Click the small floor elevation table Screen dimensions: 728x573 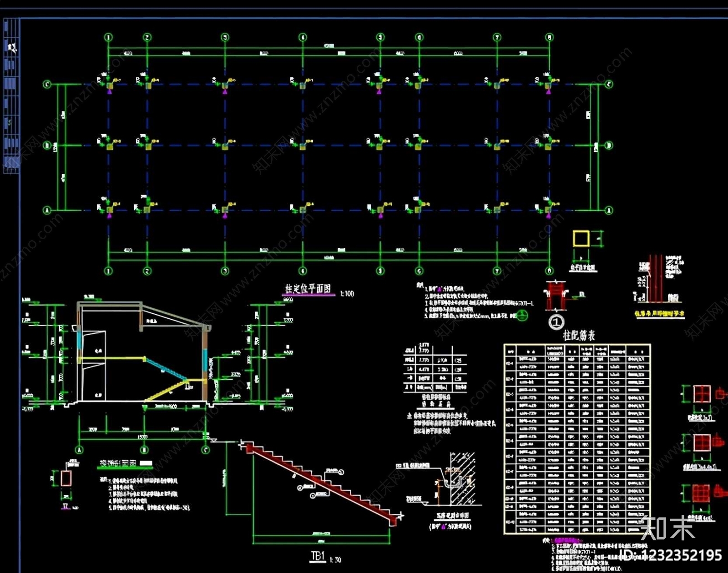click(435, 368)
